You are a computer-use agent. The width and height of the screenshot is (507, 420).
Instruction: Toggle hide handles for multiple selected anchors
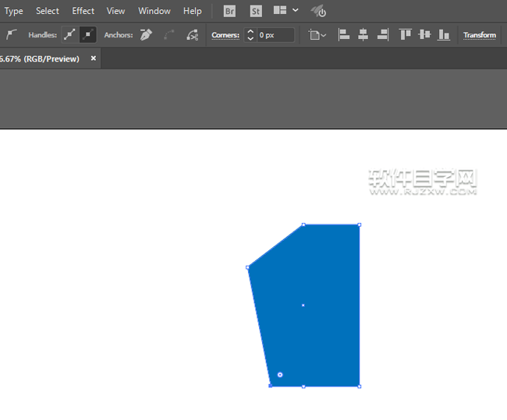click(88, 35)
